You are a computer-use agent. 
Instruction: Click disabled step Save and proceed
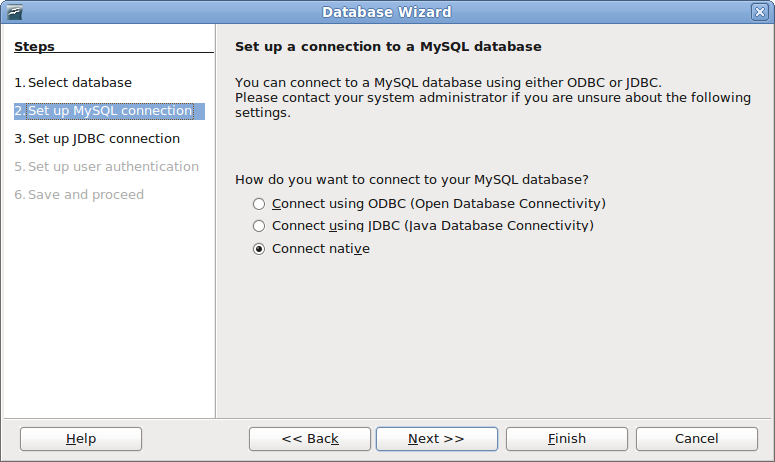(x=79, y=195)
